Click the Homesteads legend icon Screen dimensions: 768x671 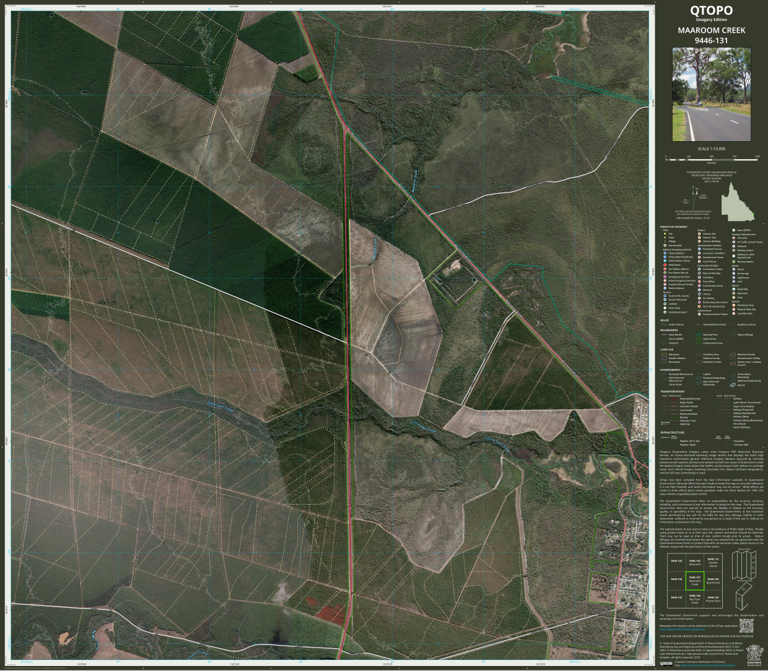[665, 245]
